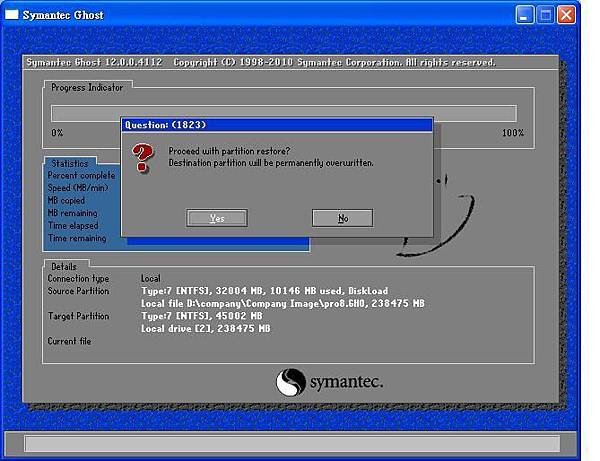
Task: Close the Symantec Ghost window
Action: (566, 15)
